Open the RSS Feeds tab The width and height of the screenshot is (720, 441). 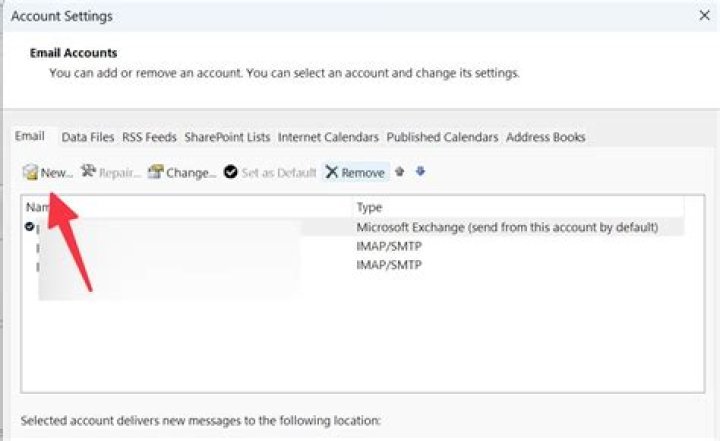[149, 137]
